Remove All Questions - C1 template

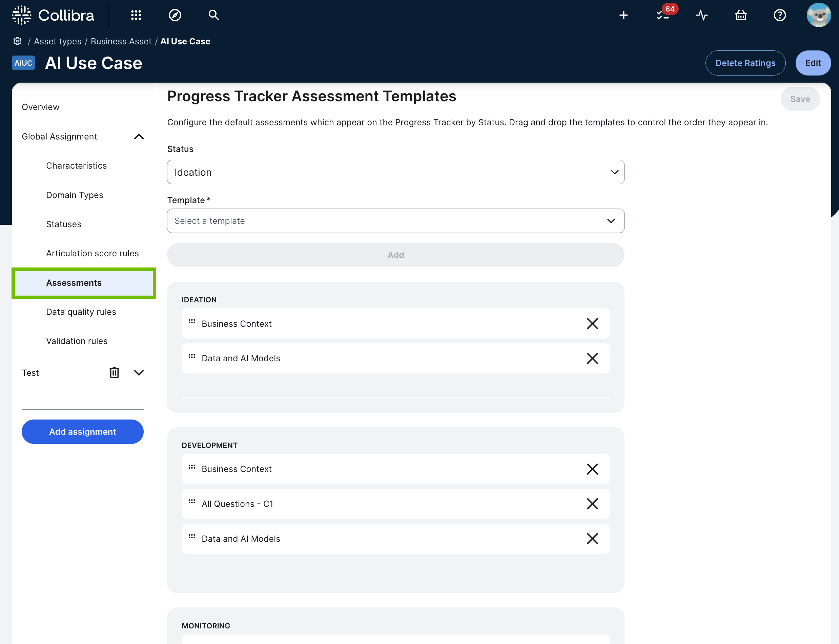592,504
